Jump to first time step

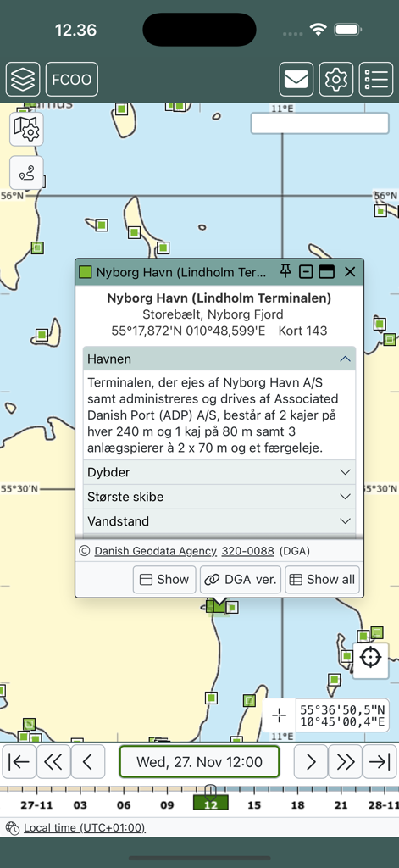[19, 762]
